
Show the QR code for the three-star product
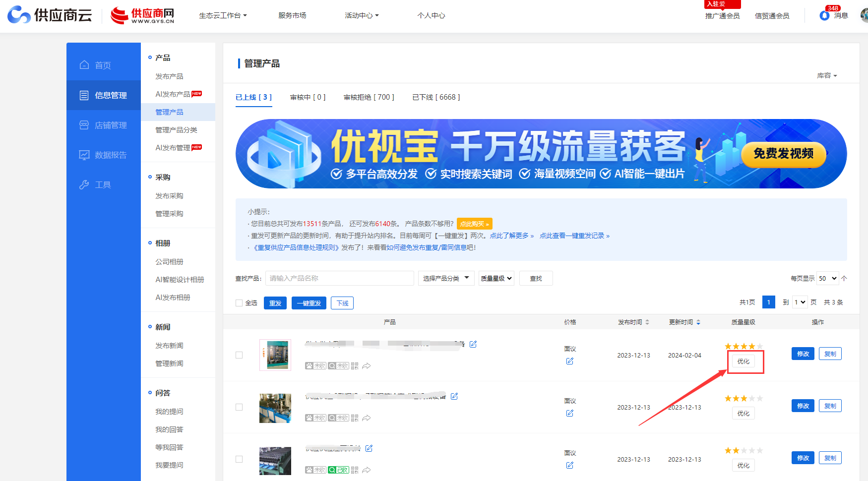355,418
